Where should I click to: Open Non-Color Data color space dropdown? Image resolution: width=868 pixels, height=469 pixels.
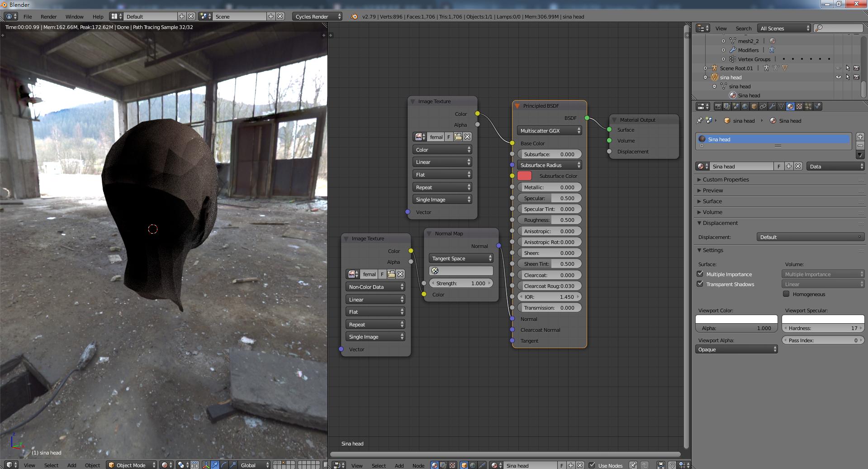pos(375,287)
